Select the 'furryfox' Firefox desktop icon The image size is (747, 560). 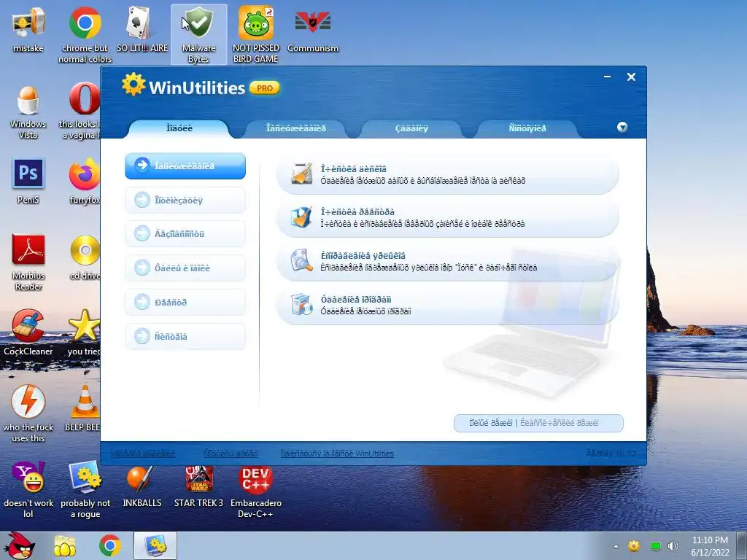(85, 182)
